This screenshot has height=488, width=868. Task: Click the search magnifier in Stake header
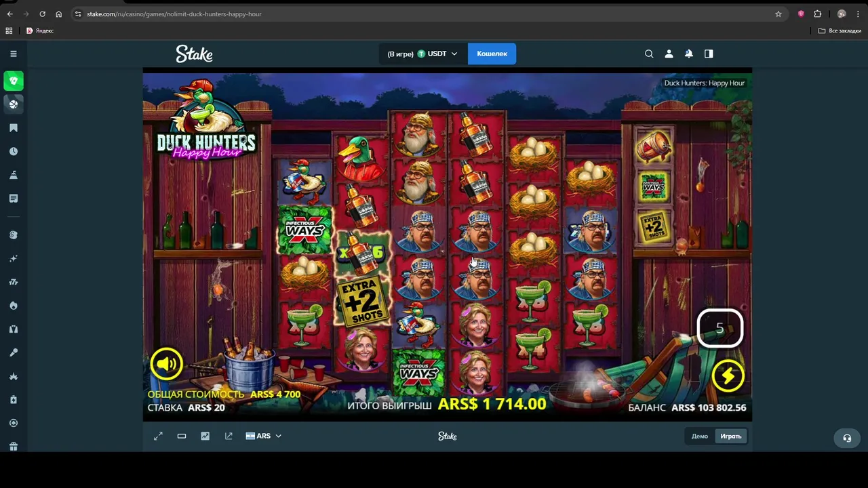[x=649, y=54]
